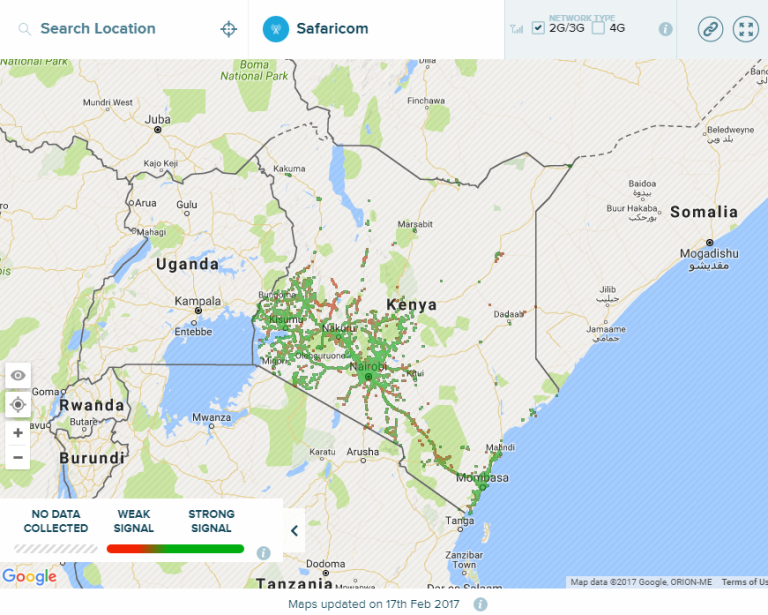768x615 pixels.
Task: Click the Marsabit label on map
Action: point(415,224)
